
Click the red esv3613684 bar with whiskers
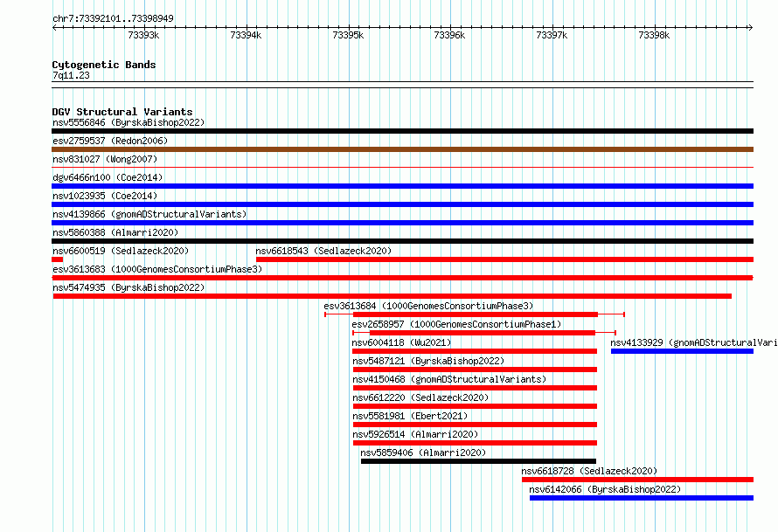pos(476,314)
